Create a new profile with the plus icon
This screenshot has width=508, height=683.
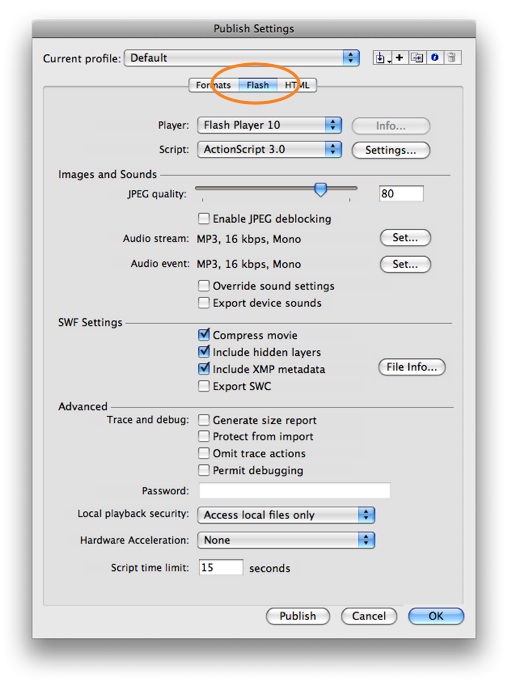(399, 58)
